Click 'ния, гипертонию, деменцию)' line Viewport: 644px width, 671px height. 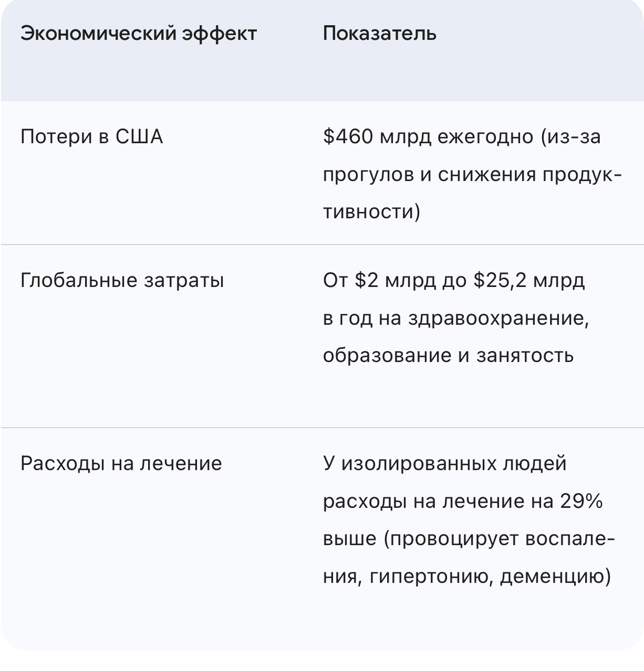click(x=467, y=577)
